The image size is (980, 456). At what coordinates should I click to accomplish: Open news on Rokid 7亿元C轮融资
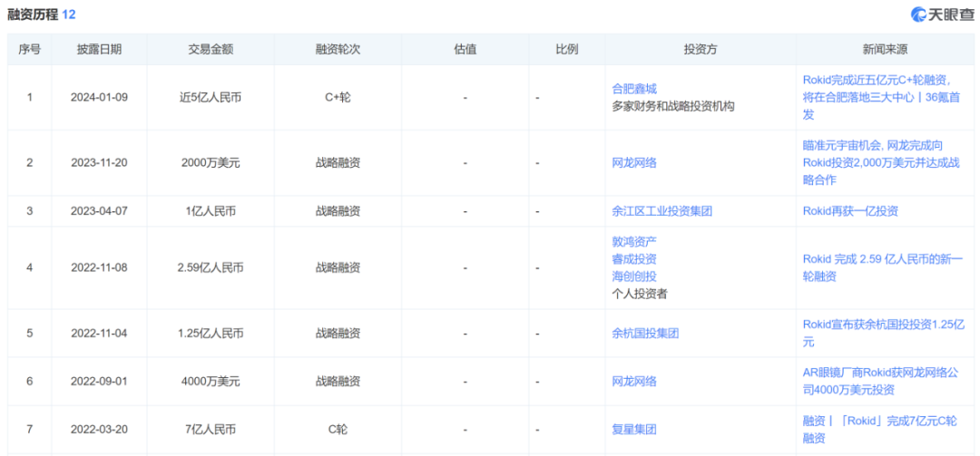pos(877,430)
